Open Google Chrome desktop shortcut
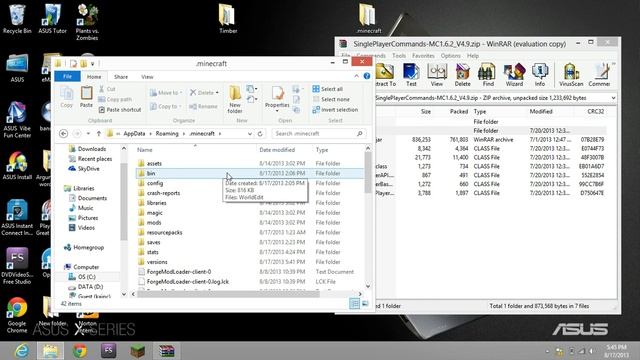 click(x=17, y=315)
